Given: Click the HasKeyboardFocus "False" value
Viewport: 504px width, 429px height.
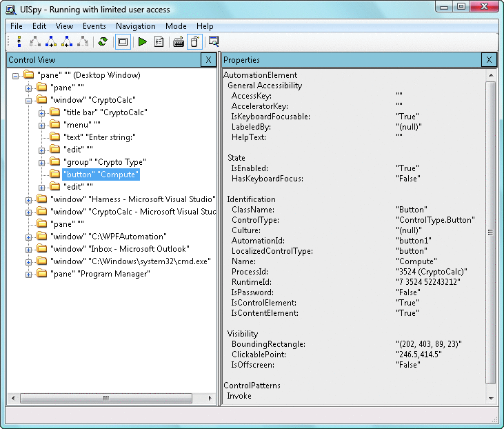Looking at the screenshot, I should coord(408,179).
